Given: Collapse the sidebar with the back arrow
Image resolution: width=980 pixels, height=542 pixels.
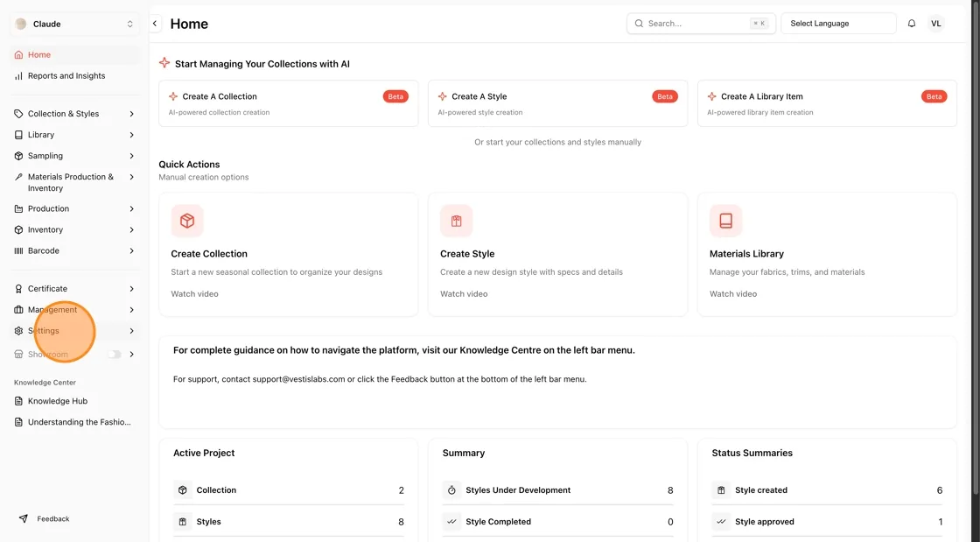Looking at the screenshot, I should (x=155, y=24).
